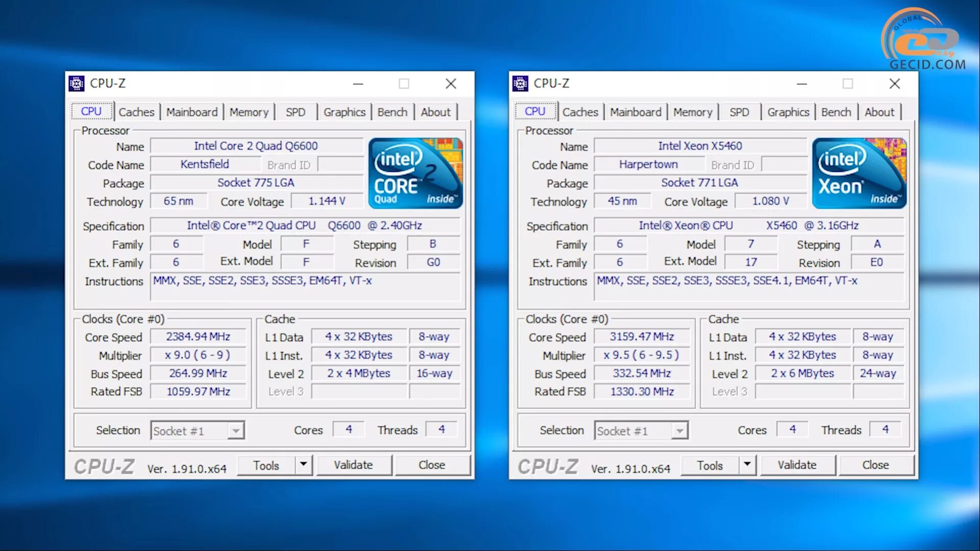This screenshot has width=980, height=551.
Task: Click the core voltage value '1.080 V'
Action: [771, 201]
